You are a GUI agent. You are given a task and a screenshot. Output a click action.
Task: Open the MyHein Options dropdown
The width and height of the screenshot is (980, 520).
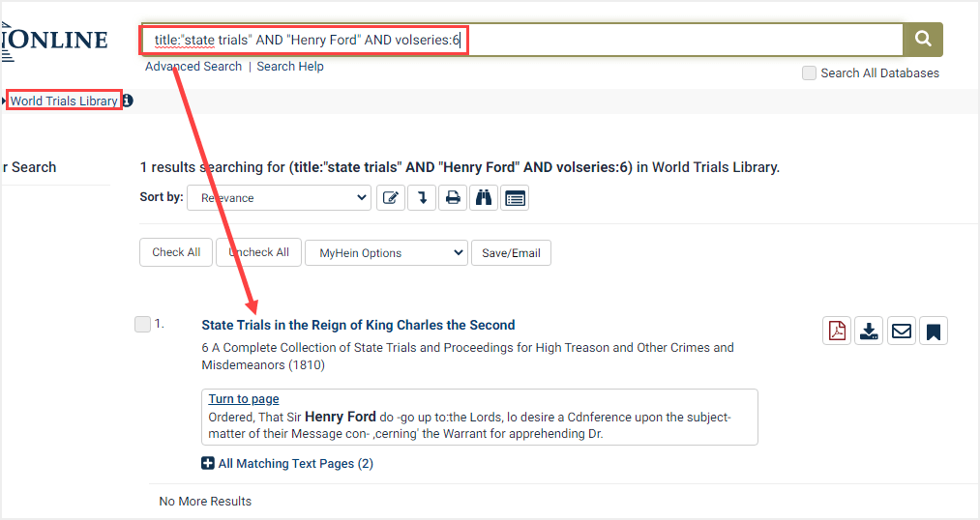click(386, 253)
